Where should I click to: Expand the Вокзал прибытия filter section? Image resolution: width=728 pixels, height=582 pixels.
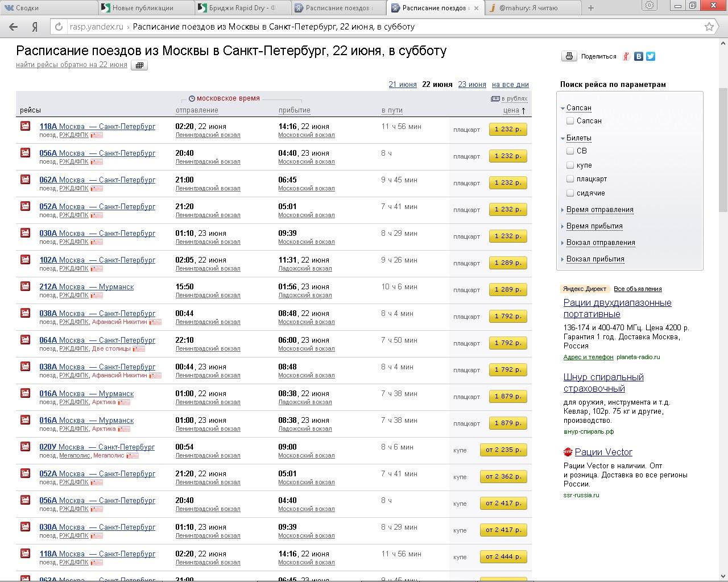595,259
